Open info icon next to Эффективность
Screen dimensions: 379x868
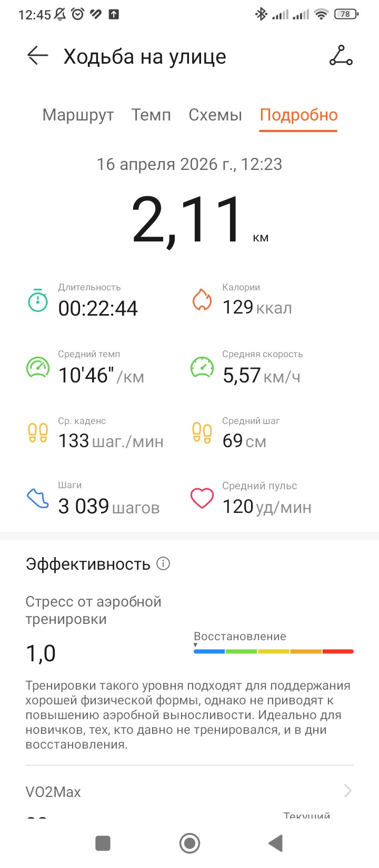point(163,563)
